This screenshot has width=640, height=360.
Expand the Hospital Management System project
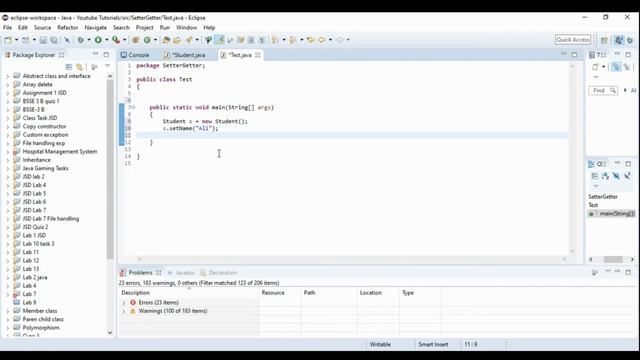coord(7,151)
